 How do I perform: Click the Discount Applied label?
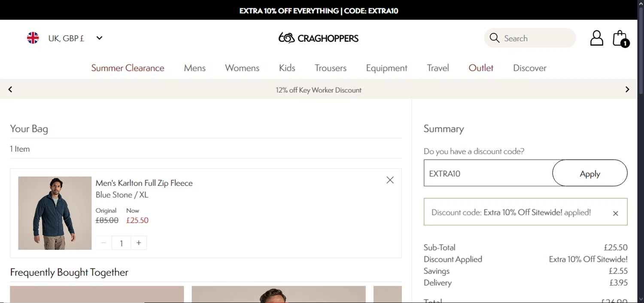coord(453,259)
